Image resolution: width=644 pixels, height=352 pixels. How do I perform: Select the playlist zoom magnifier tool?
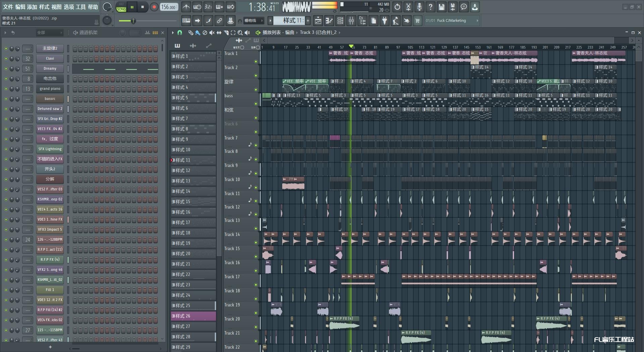pos(240,33)
